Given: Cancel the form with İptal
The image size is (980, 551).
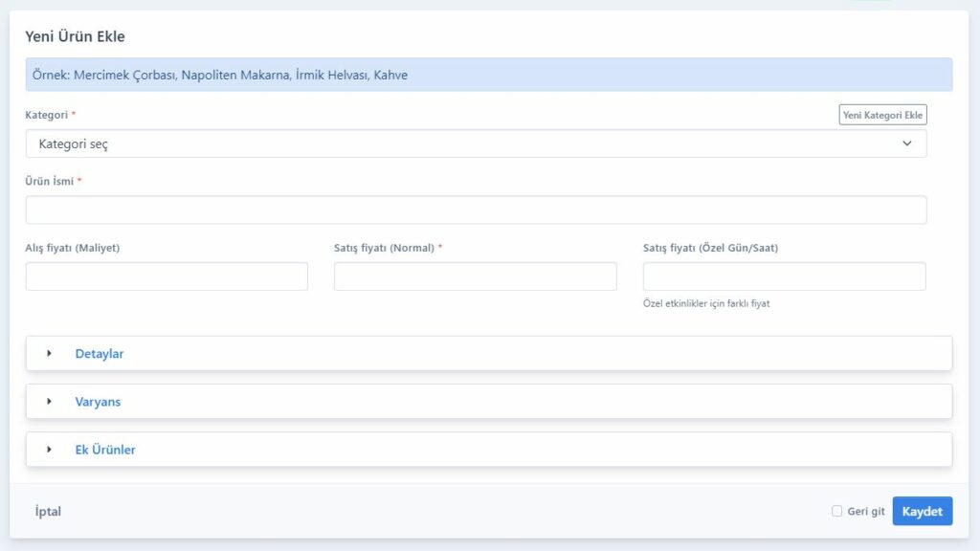Looking at the screenshot, I should [x=48, y=512].
